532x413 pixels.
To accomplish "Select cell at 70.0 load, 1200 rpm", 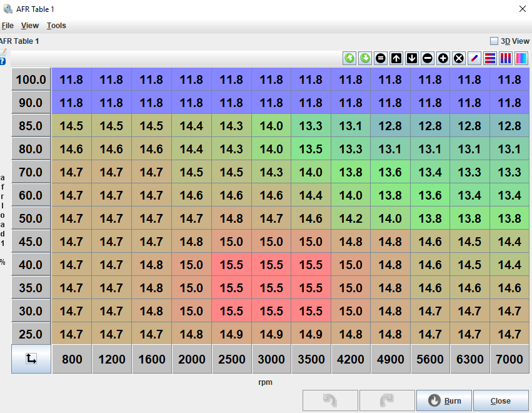I will (x=112, y=172).
